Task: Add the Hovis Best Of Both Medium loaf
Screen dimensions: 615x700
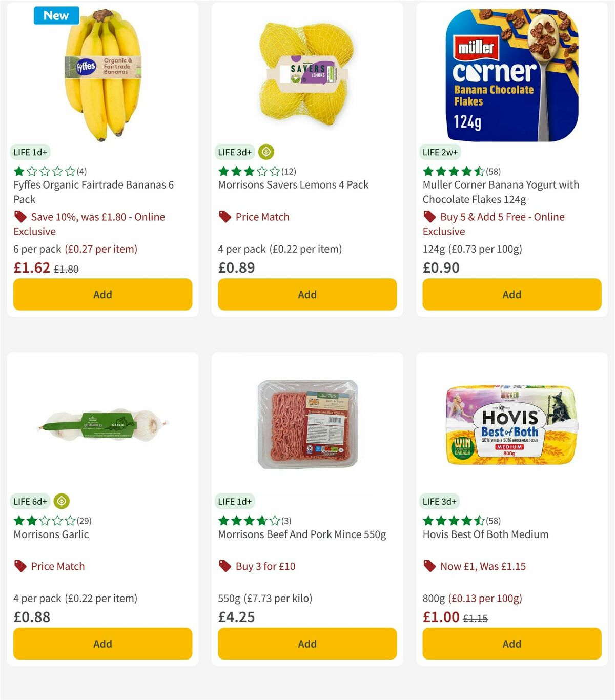Action: [511, 644]
